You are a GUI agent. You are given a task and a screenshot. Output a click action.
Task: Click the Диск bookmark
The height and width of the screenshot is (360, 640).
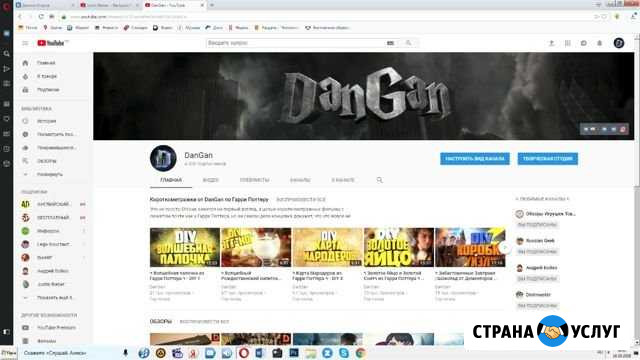pos(214,28)
